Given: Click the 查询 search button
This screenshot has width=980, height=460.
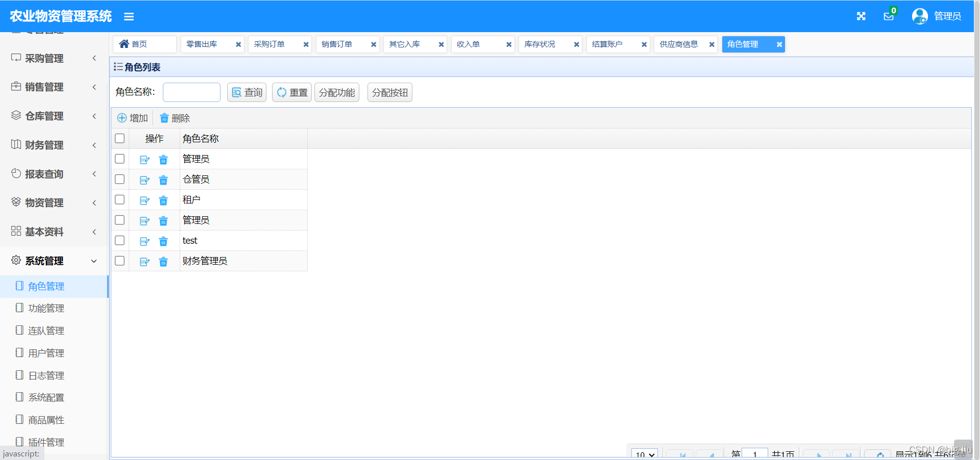Looking at the screenshot, I should coord(247,92).
